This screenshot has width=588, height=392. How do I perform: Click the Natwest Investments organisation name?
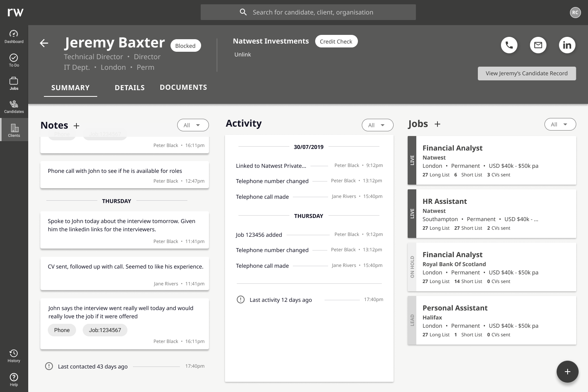click(x=271, y=41)
